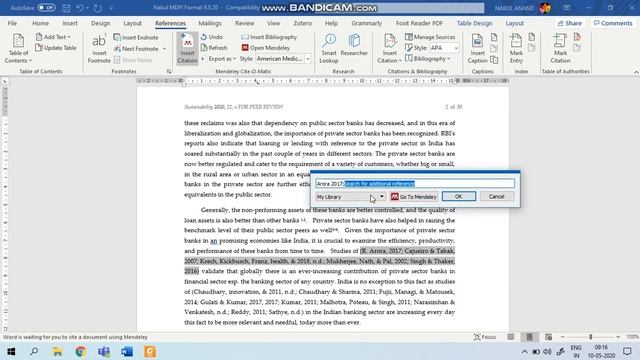The image size is (640, 360).
Task: Switch to Grammarly tab
Action: pos(366,23)
